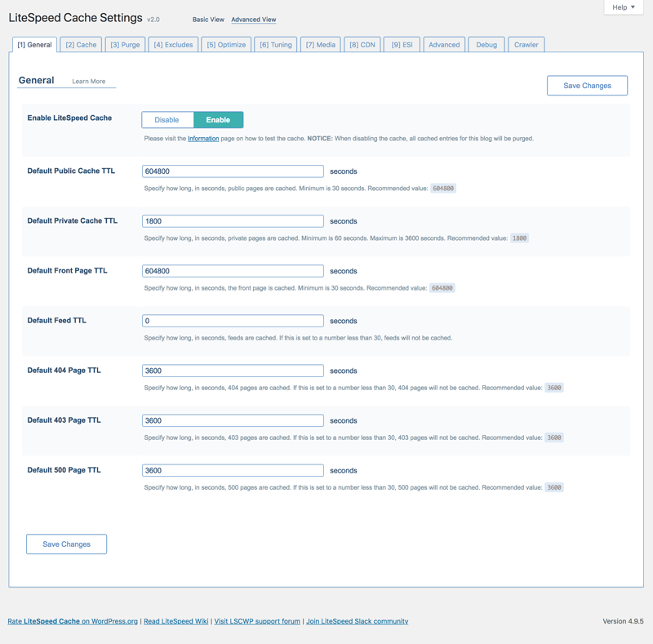
Task: Select the [1] General tab
Action: 34,45
